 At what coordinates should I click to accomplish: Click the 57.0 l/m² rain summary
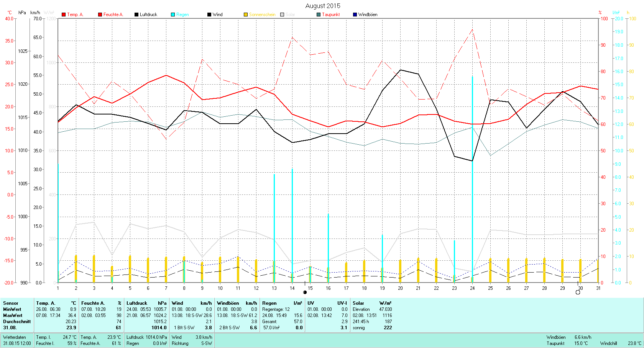(x=271, y=328)
